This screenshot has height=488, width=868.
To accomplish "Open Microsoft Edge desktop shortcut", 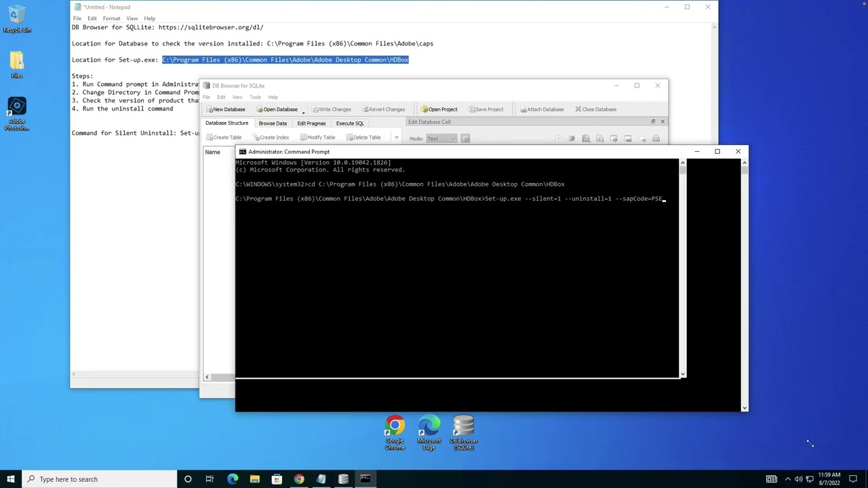I will click(x=429, y=433).
